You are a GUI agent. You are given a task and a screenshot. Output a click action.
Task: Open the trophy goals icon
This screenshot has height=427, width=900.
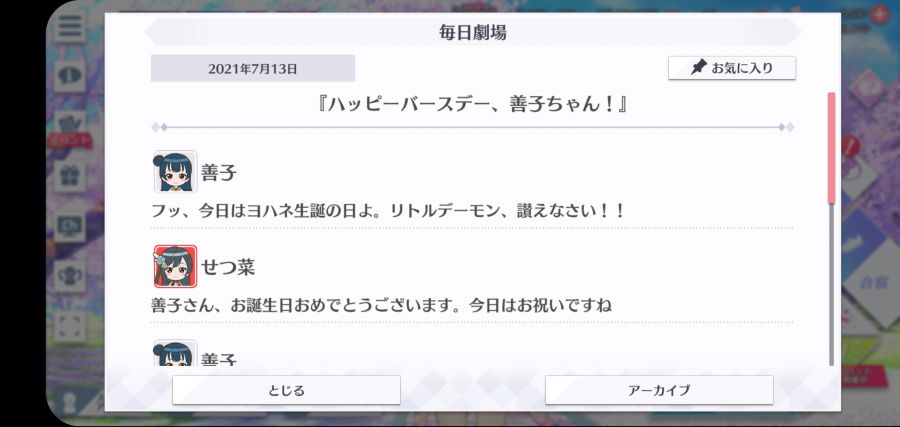click(x=71, y=276)
